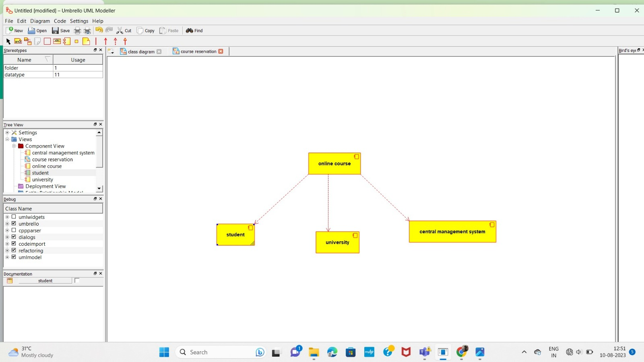Select the solid red association arrow tool
Viewport: 644px width, 362px height.
106,41
